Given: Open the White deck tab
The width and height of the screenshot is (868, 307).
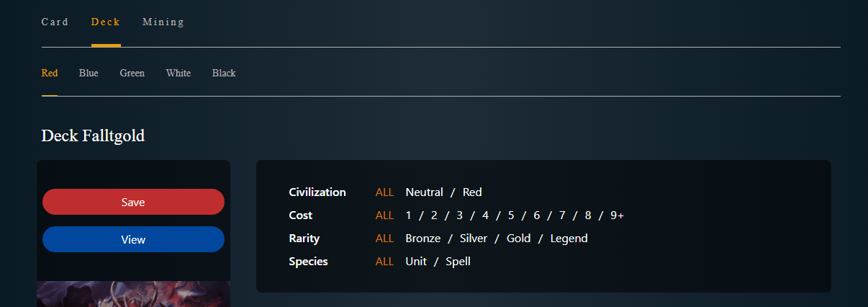Looking at the screenshot, I should click(178, 73).
